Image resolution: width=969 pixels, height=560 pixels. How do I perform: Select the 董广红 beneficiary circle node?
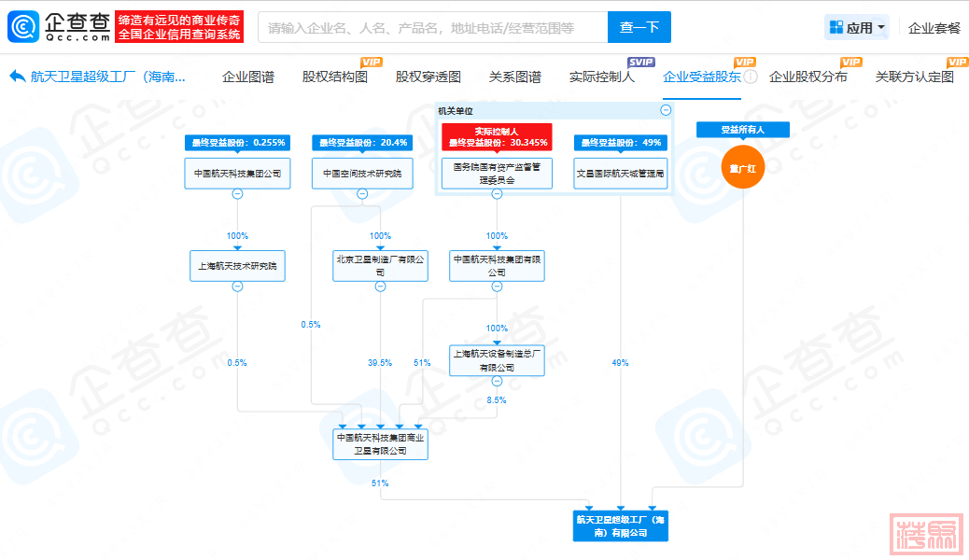click(x=743, y=167)
